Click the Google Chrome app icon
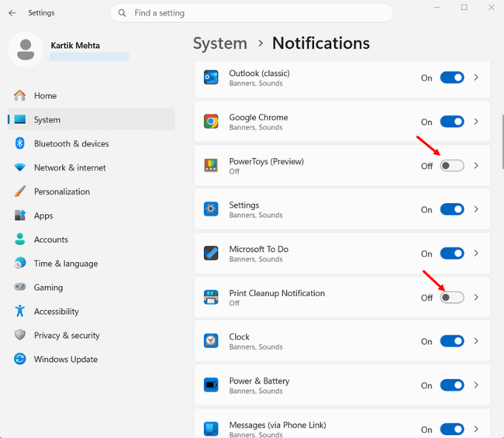 211,122
